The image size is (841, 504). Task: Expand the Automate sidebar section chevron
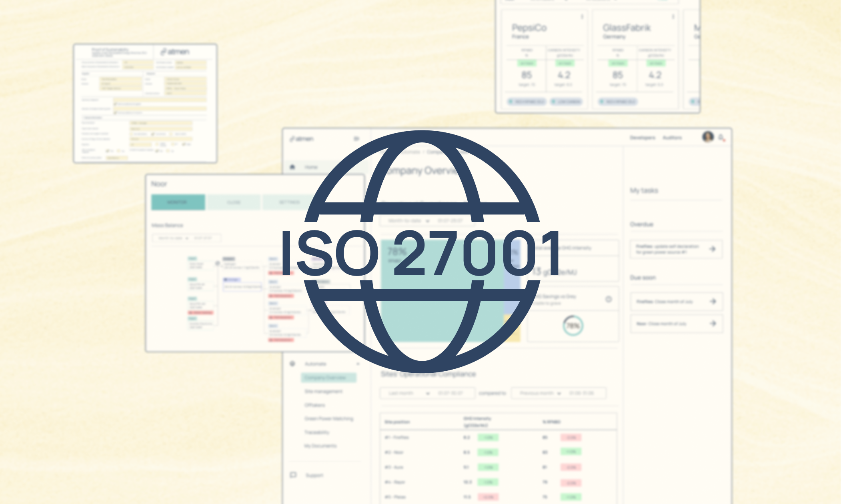tap(358, 364)
